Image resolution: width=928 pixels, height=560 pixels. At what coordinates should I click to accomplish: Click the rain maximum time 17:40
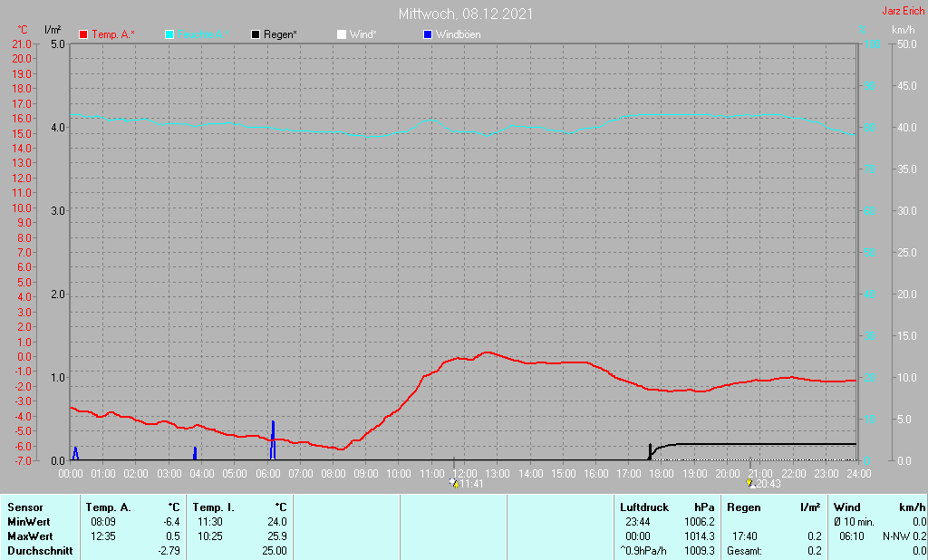(x=745, y=536)
